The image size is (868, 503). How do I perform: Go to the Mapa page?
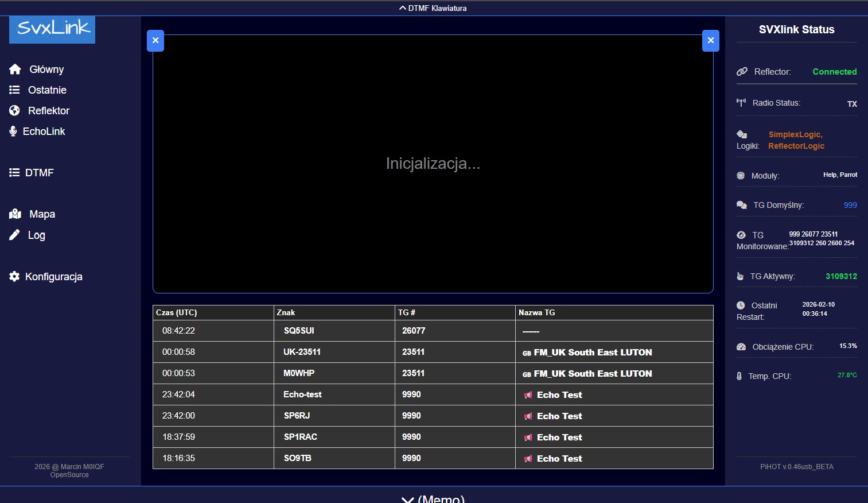[42, 214]
